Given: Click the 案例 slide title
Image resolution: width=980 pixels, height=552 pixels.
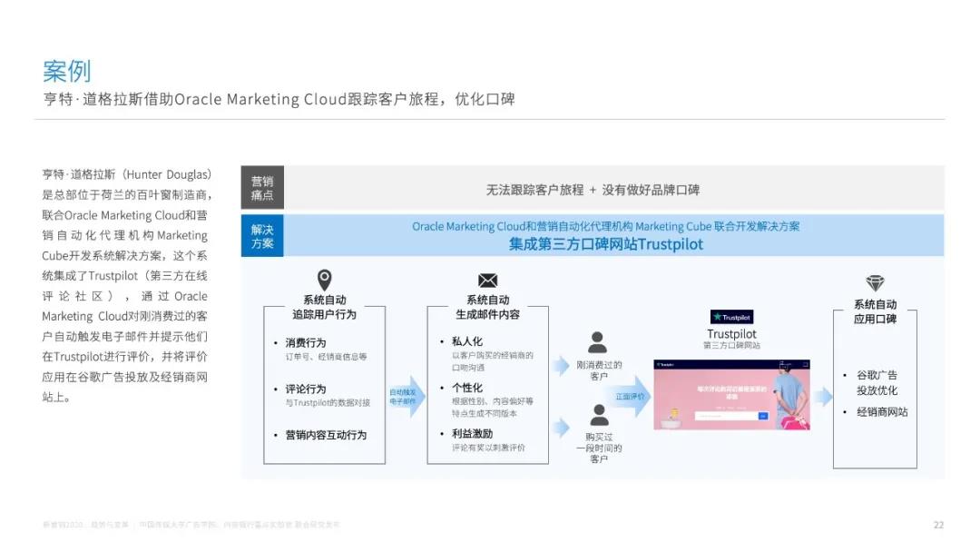Looking at the screenshot, I should (67, 71).
